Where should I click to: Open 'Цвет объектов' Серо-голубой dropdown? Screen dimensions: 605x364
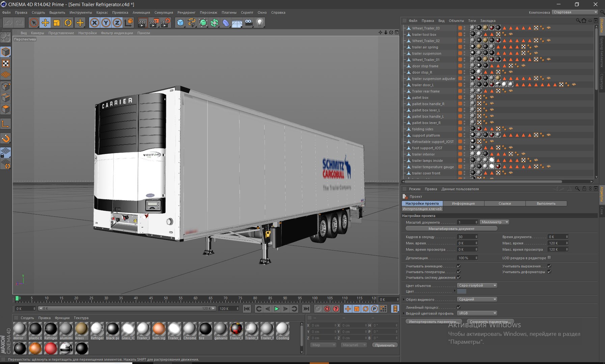pos(477,285)
